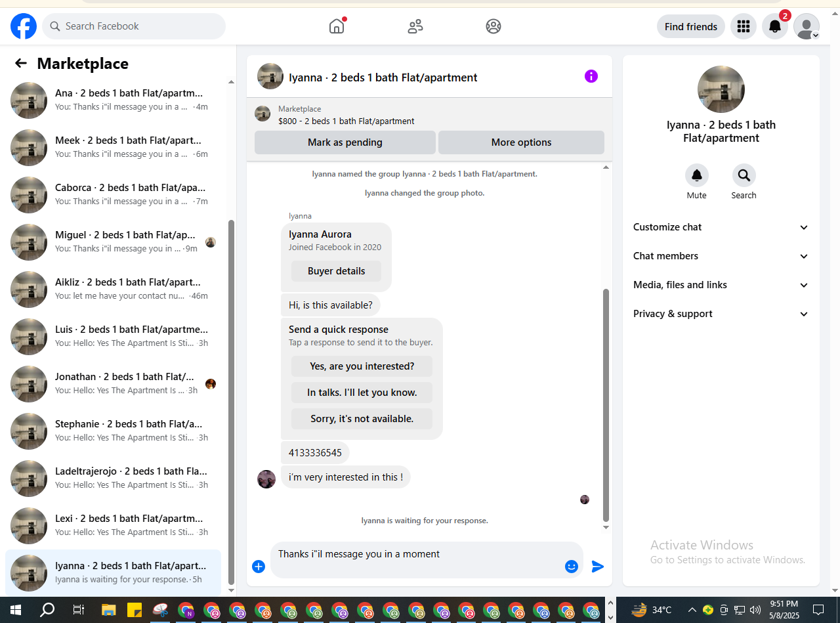
Task: Open Sticky Notes from taskbar
Action: pyautogui.click(x=134, y=610)
